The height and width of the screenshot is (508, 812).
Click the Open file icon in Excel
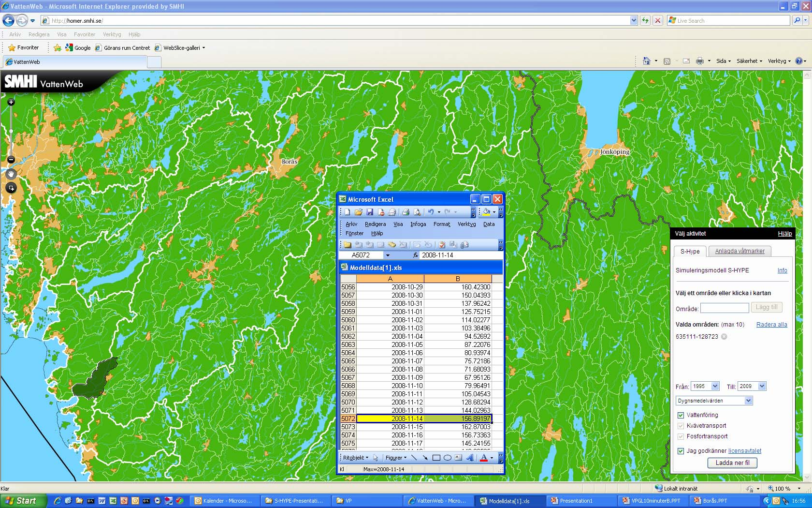(x=358, y=212)
